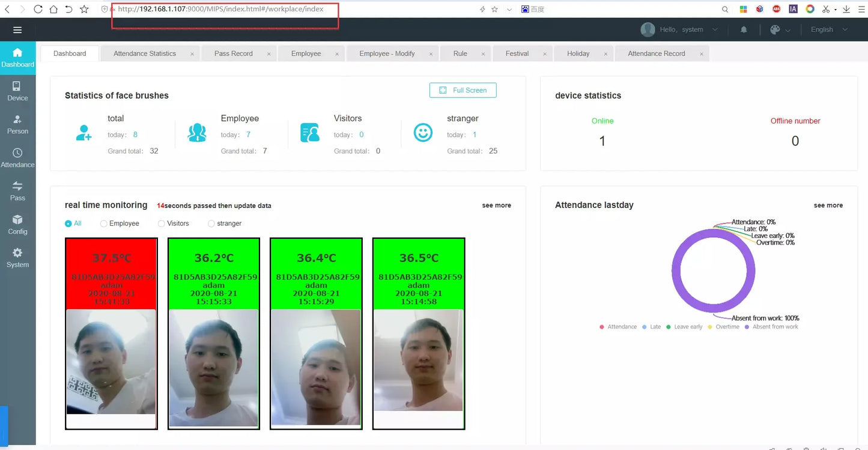Navigate to Pass using the sidebar icon
The height and width of the screenshot is (450, 868).
(x=17, y=190)
